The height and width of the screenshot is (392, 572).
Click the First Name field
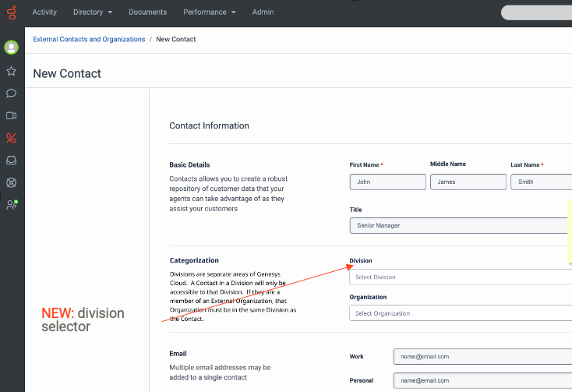point(387,182)
